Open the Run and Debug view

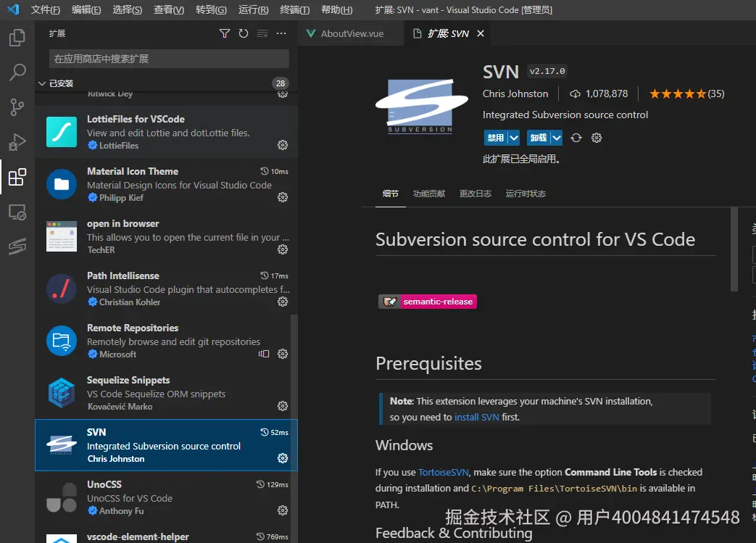tap(17, 142)
